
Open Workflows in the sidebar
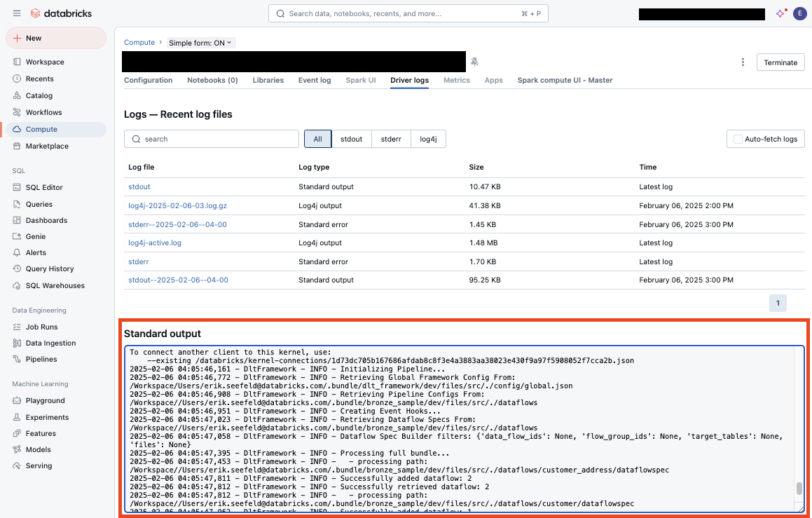[43, 112]
